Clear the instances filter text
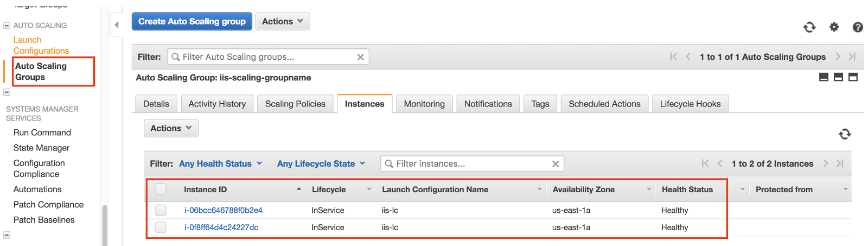The image size is (868, 246). (555, 164)
